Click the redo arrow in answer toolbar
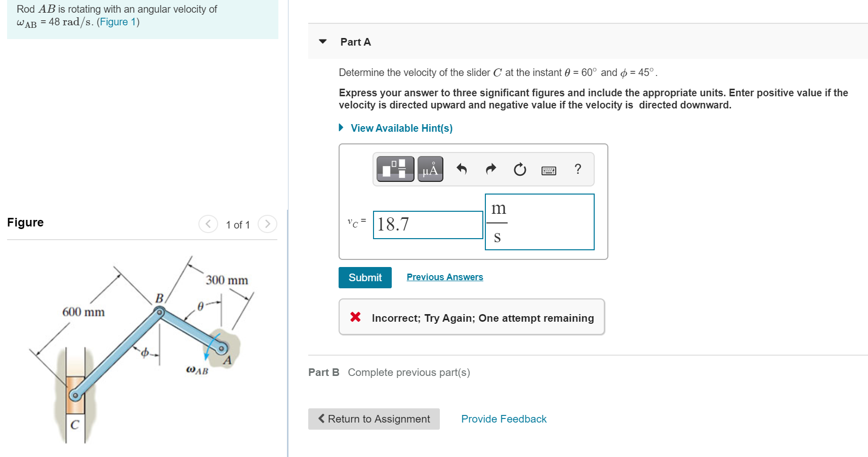The width and height of the screenshot is (868, 457). click(490, 169)
